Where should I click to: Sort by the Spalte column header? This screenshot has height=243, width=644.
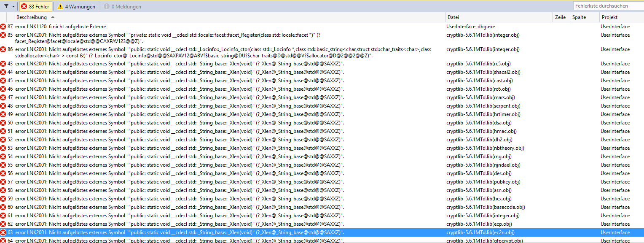(584, 17)
